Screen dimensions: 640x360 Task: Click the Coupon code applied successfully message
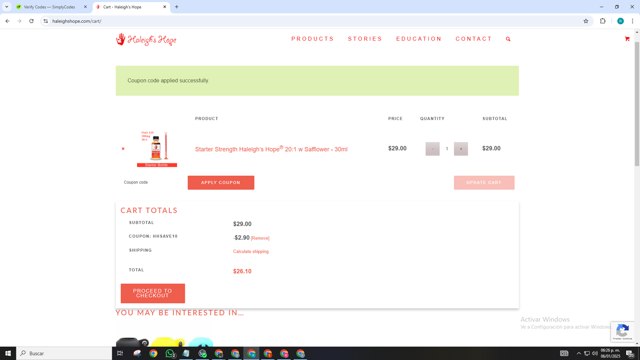(168, 80)
